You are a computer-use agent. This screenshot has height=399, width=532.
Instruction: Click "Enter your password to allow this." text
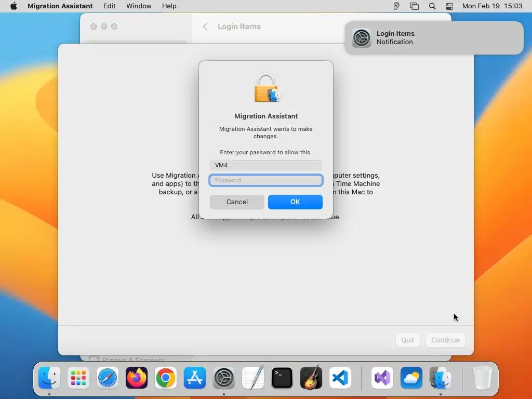265,152
